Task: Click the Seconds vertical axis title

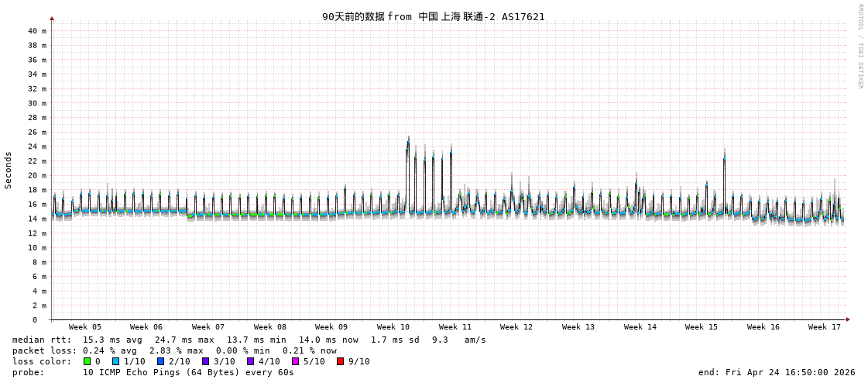Action: pyautogui.click(x=9, y=170)
